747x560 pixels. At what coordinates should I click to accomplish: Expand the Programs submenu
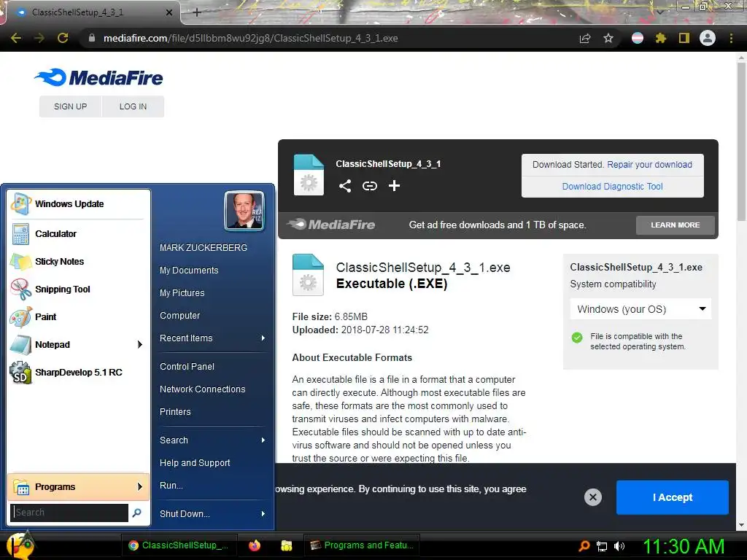(79, 486)
